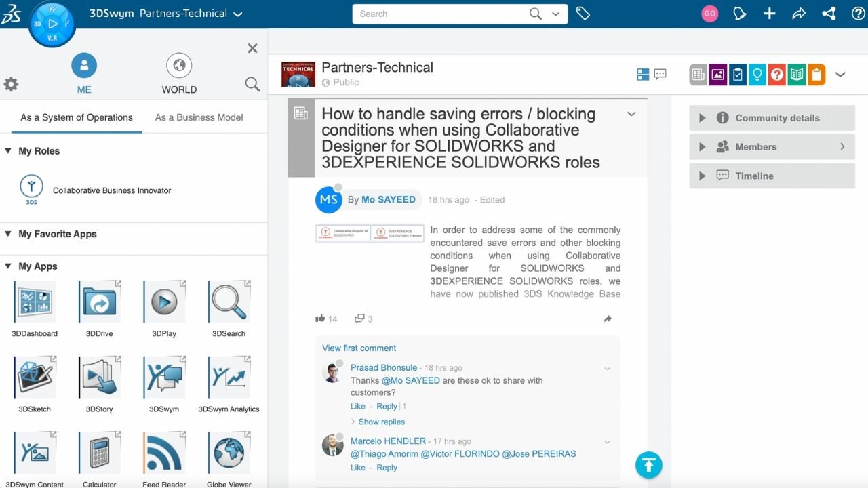Open the Partners-Technical community dropdown
Image resolution: width=868 pixels, height=488 pixels.
tap(237, 14)
